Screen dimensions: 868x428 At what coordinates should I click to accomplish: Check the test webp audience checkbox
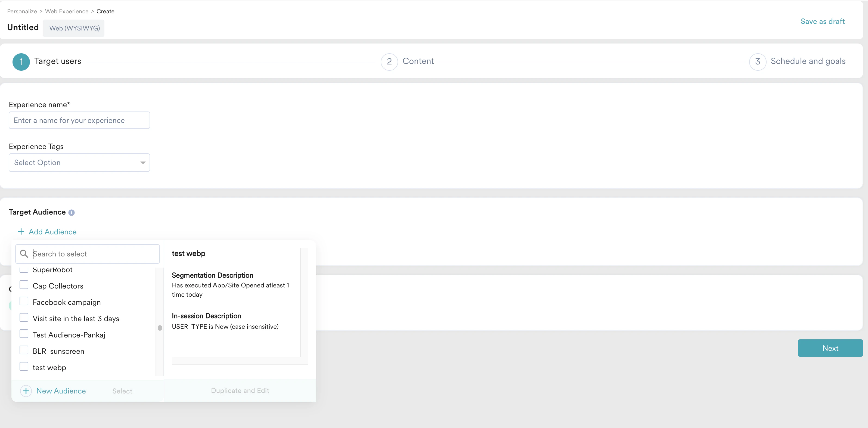[24, 367]
